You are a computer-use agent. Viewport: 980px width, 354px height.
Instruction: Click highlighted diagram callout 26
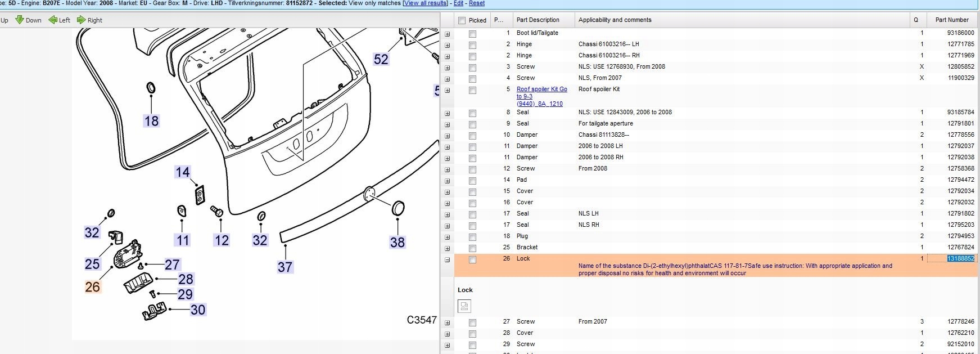coord(92,286)
